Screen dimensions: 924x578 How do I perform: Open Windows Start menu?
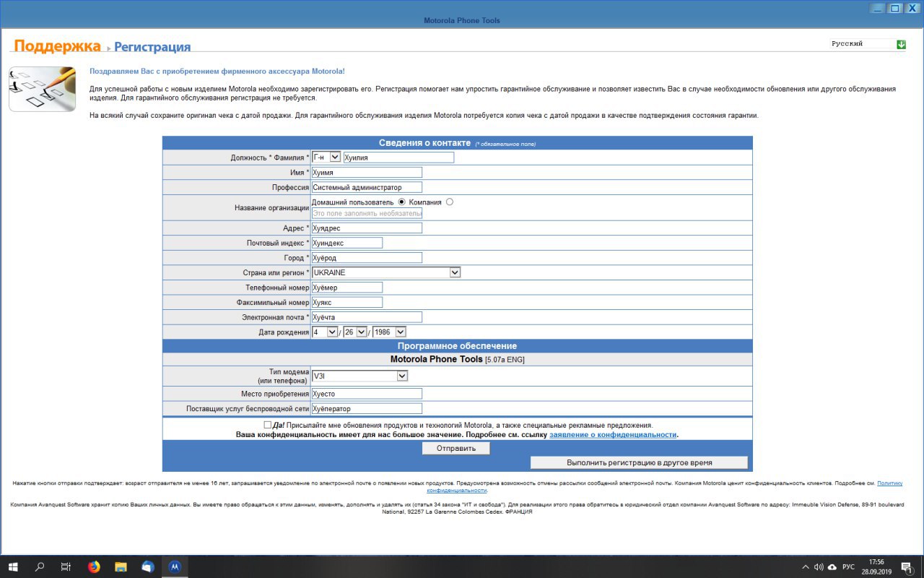[x=13, y=566]
